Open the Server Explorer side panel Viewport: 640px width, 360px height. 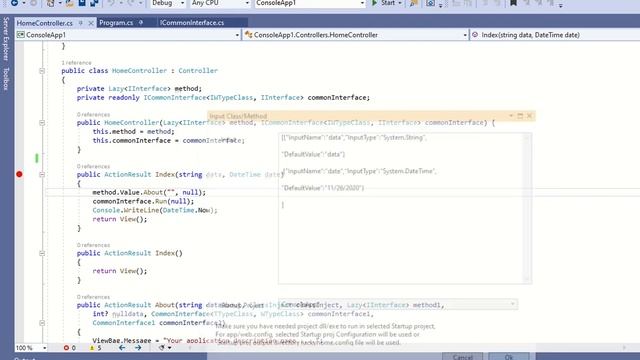click(x=6, y=38)
